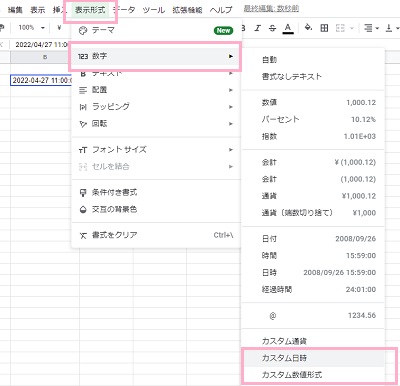Expand the ラッピング submenu
Screen dimensions: 400x386
(x=156, y=107)
